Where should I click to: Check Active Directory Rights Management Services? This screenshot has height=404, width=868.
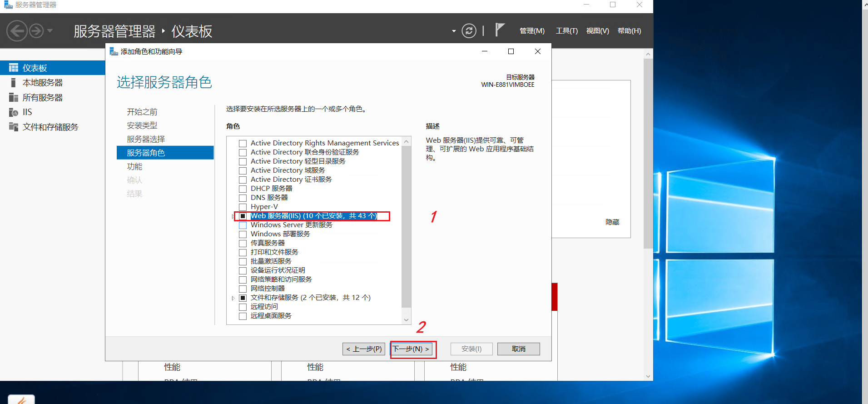coord(243,143)
